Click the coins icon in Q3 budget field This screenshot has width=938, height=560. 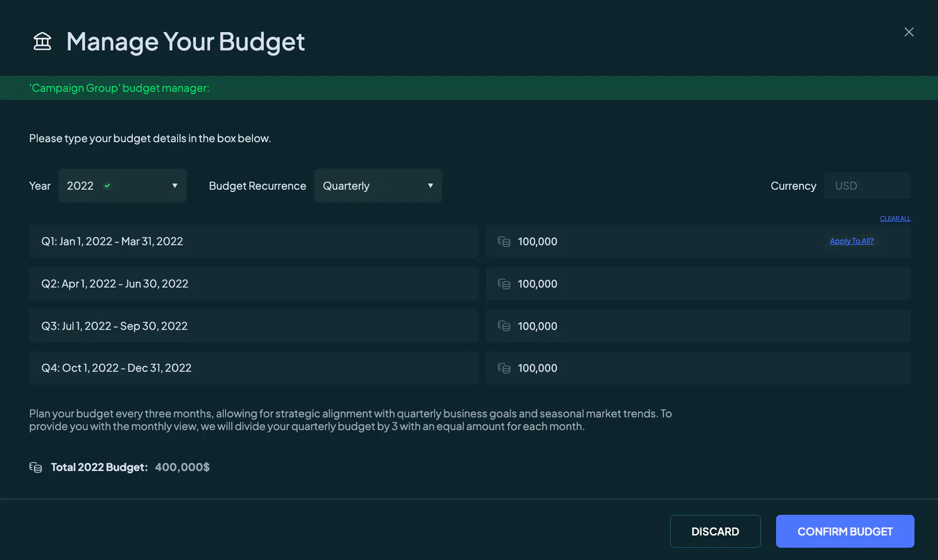click(x=504, y=326)
